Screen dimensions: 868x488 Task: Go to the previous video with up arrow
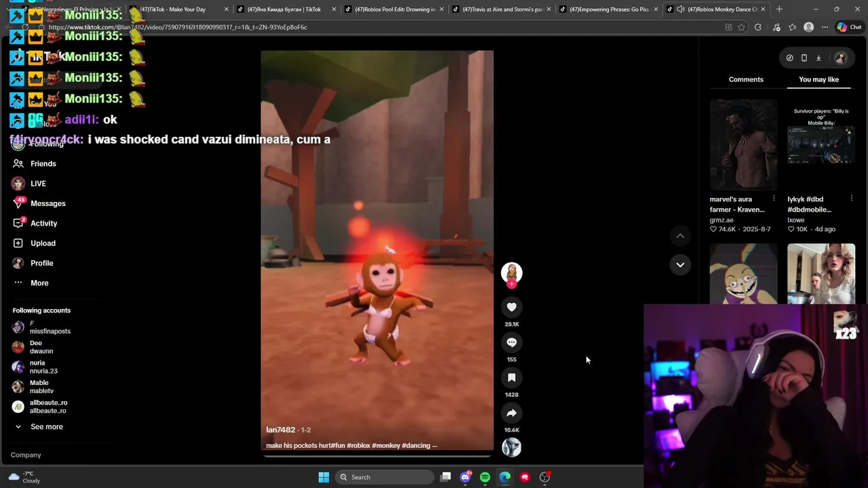[x=680, y=236]
